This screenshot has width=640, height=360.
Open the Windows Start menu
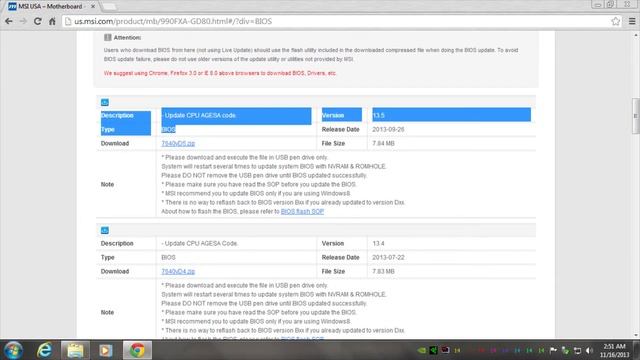pyautogui.click(x=13, y=350)
